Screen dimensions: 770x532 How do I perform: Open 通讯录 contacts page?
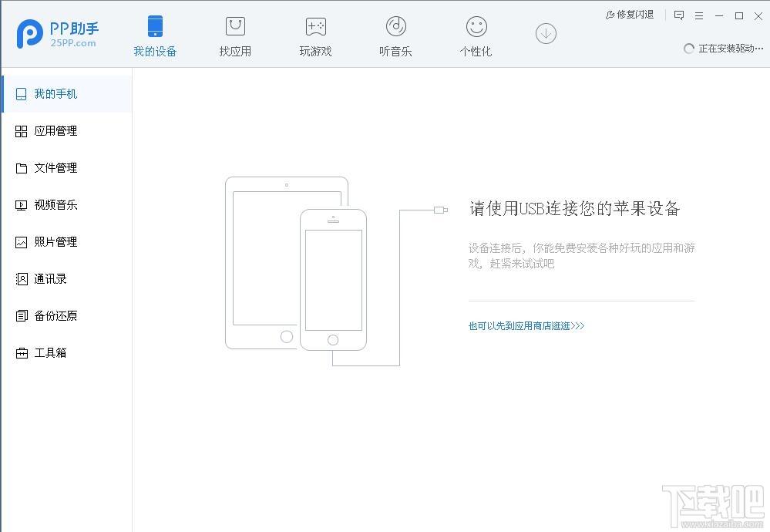pyautogui.click(x=50, y=279)
